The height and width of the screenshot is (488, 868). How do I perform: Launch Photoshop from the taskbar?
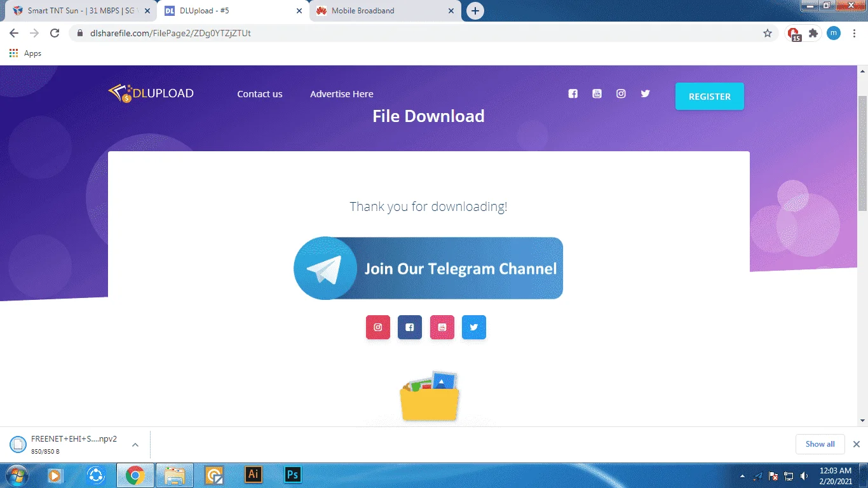[x=293, y=475]
